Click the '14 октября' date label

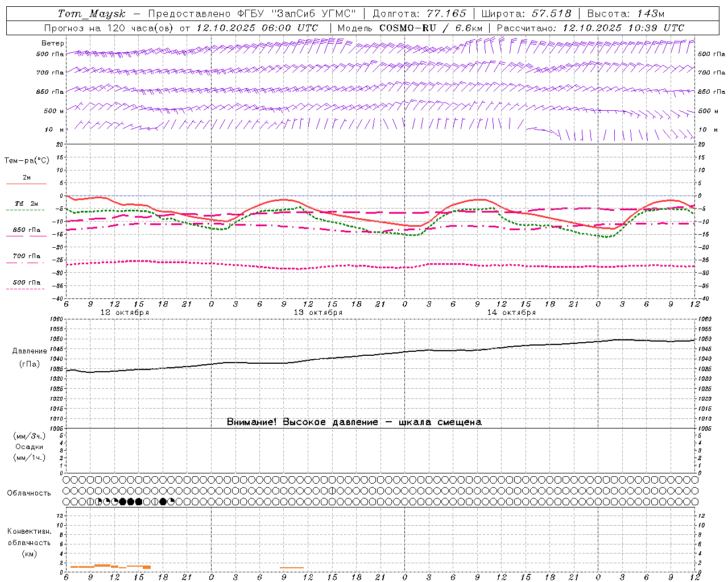click(511, 313)
